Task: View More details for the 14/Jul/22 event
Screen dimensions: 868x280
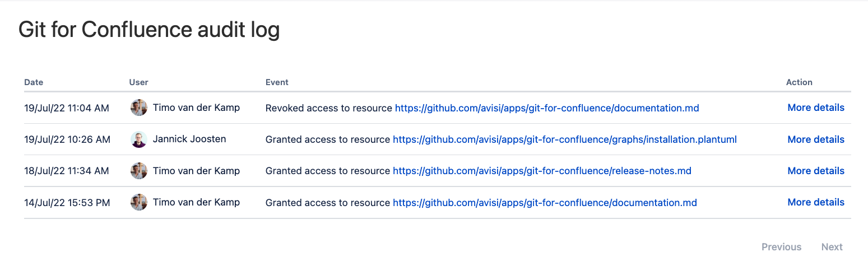Action: (x=815, y=202)
